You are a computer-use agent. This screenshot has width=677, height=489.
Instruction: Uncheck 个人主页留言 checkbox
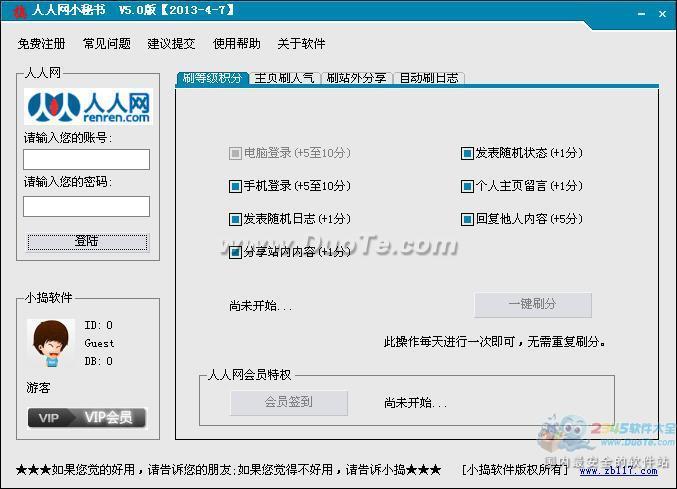(467, 186)
